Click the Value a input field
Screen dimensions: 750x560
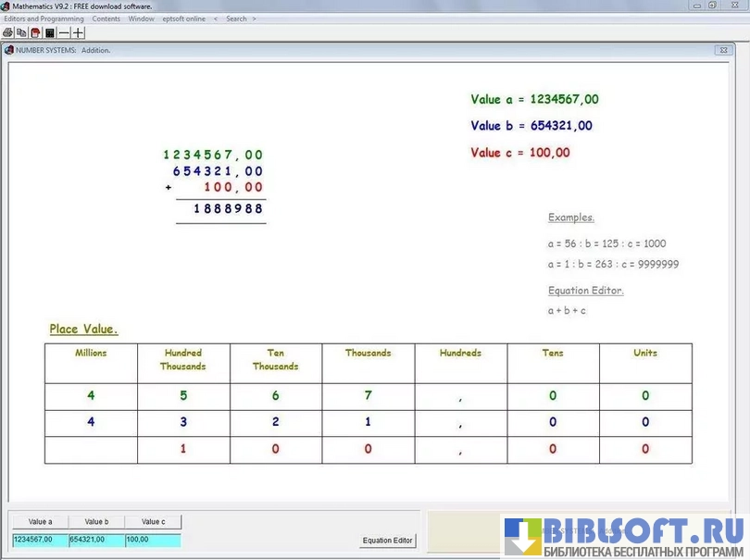tap(39, 540)
